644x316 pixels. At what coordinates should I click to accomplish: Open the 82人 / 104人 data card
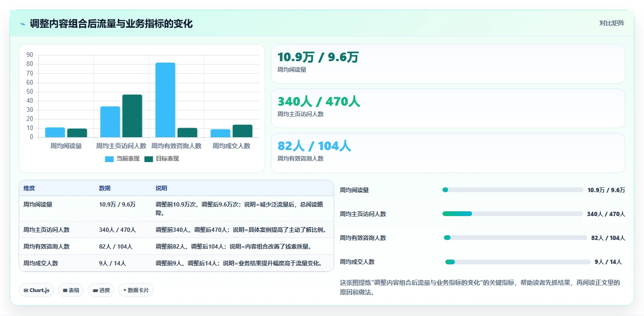click(448, 153)
